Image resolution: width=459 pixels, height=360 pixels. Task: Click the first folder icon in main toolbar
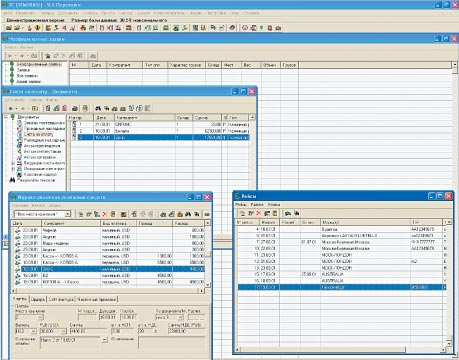pos(9,28)
